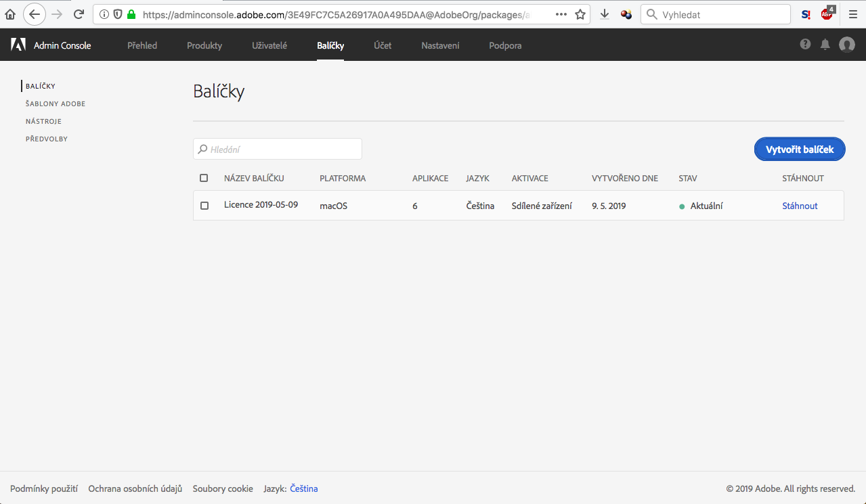Focus the browser Vyhledat search box
The width and height of the screenshot is (866, 504).
point(716,14)
